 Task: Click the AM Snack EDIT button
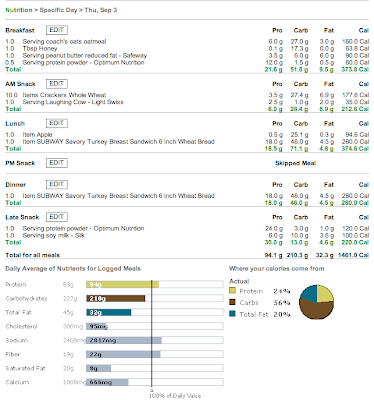[x=57, y=83]
